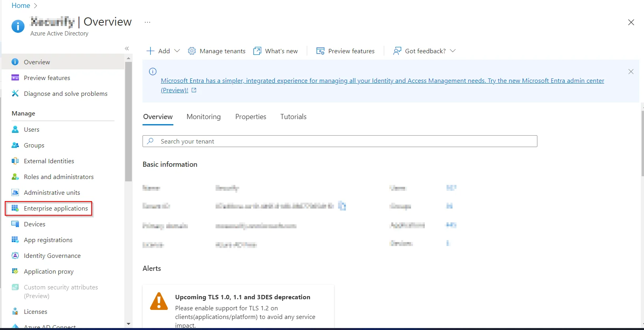Click the plus icon beside Add

(x=150, y=51)
